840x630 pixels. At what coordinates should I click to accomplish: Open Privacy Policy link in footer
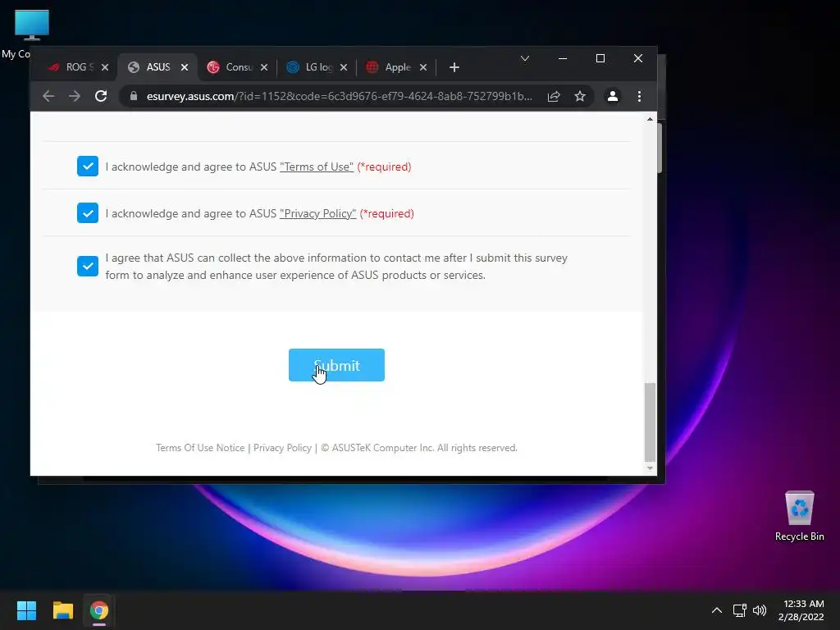click(x=282, y=448)
